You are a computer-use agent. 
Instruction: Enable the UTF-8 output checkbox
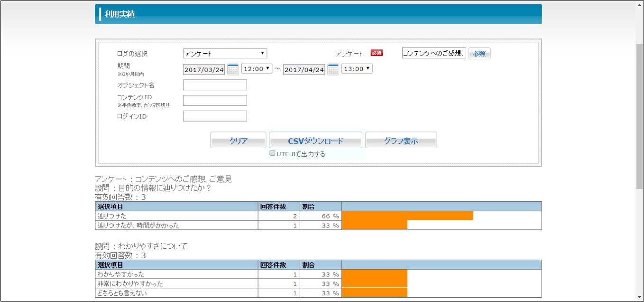pyautogui.click(x=272, y=153)
